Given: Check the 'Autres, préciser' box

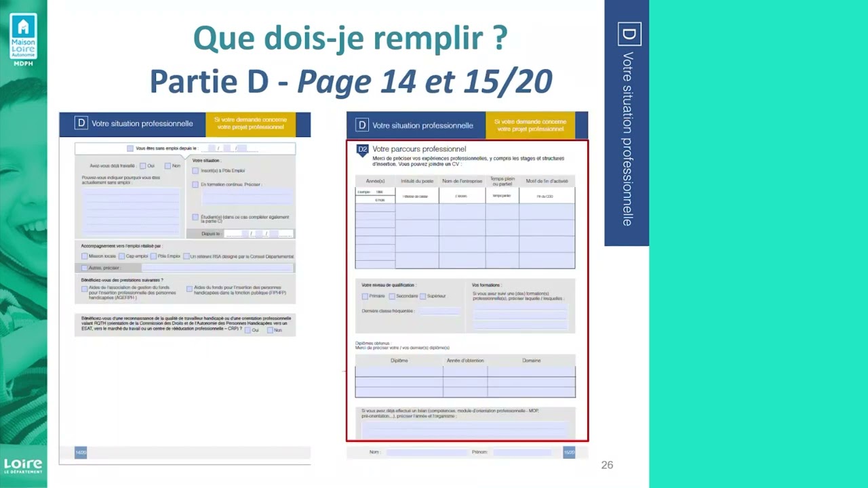Looking at the screenshot, I should tap(85, 268).
